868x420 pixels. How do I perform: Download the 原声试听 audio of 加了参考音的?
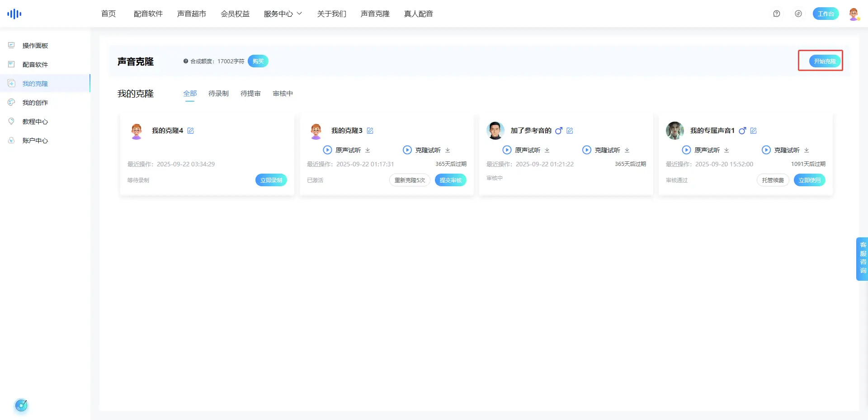(x=547, y=150)
